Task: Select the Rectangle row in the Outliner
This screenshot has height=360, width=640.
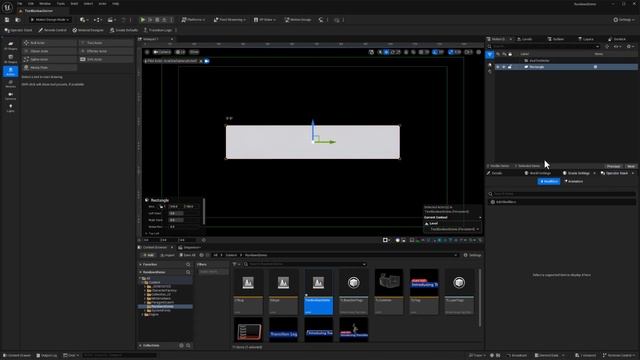Action: (566, 67)
